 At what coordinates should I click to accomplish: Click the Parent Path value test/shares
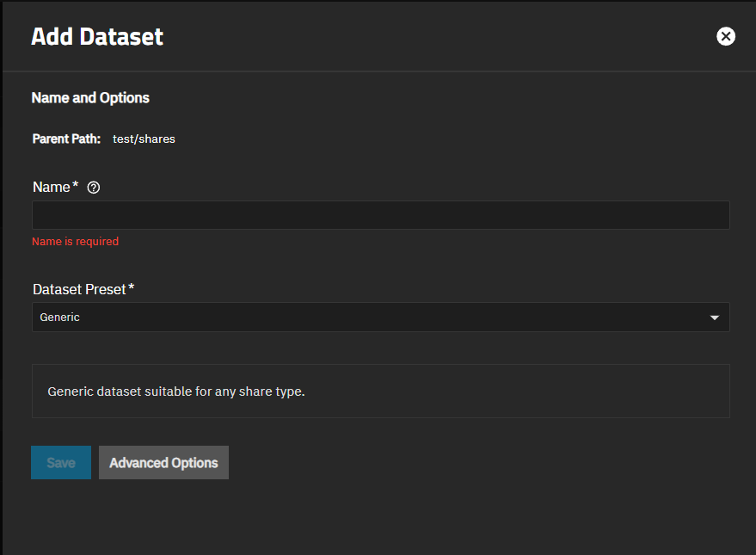(x=144, y=139)
